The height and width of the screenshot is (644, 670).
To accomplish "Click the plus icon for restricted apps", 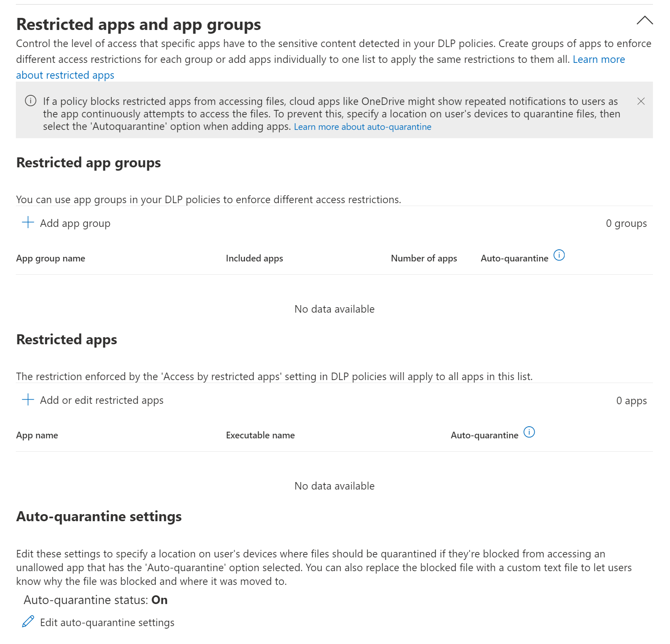I will 28,399.
